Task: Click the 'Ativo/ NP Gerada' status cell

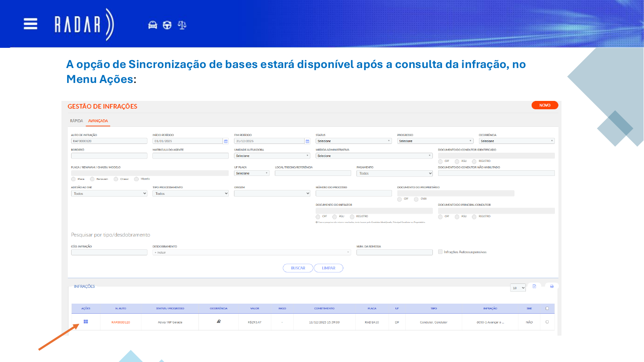Action: 170,323
